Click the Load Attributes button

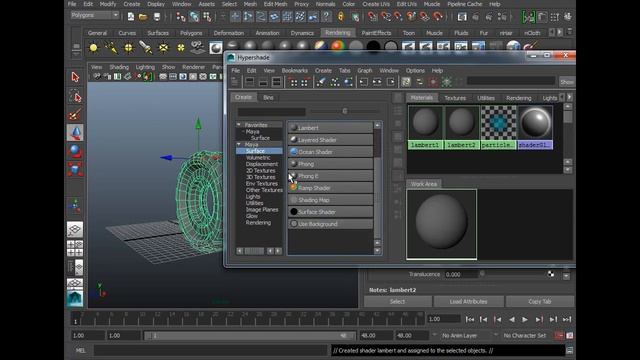tap(468, 302)
